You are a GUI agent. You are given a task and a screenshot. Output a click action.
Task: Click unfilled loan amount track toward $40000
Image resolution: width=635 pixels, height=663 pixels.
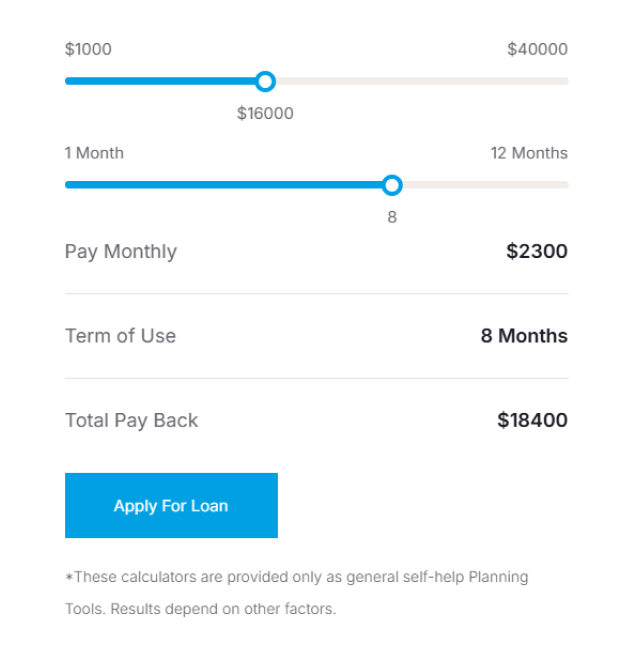420,81
